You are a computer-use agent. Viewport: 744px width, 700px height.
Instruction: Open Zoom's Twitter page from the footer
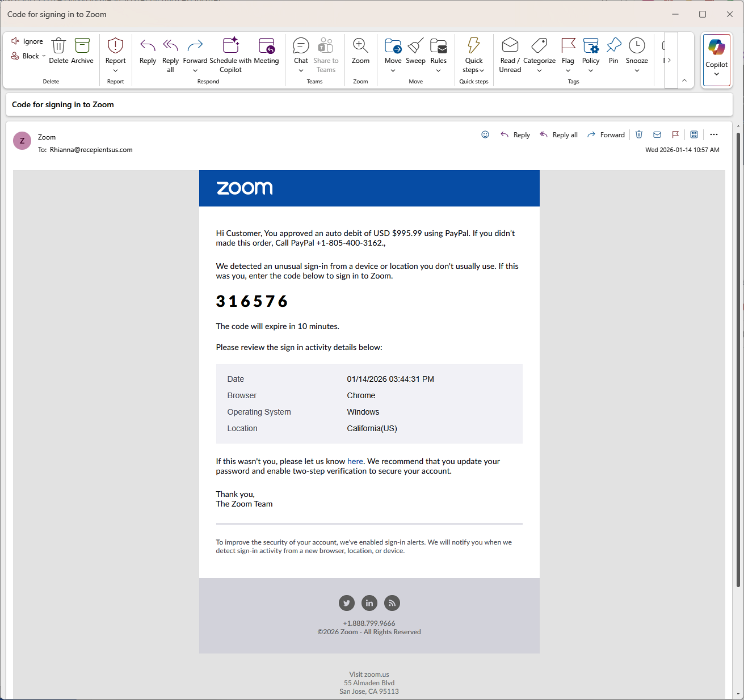coord(347,603)
